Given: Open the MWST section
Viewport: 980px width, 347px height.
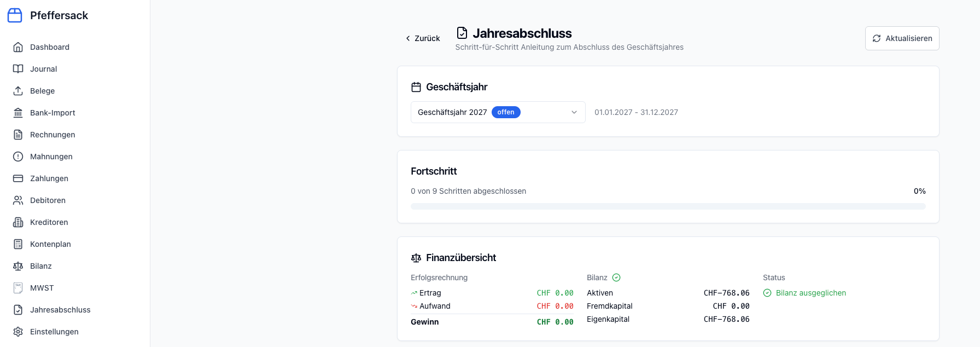Looking at the screenshot, I should (42, 288).
